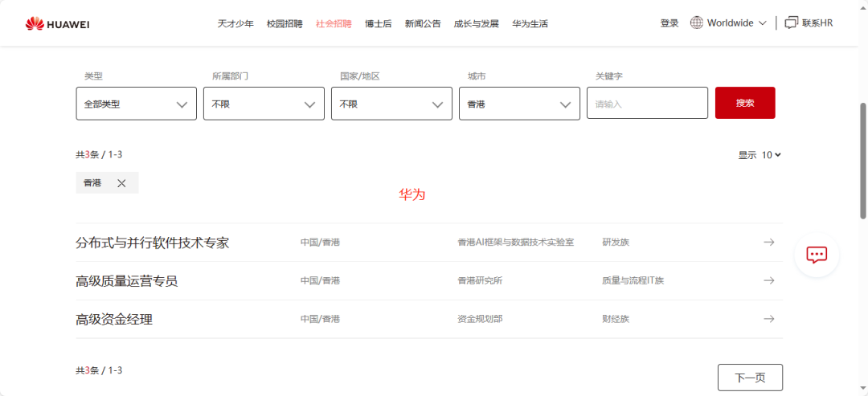Click 香港研究所 department text
The image size is (868, 396).
click(x=480, y=281)
